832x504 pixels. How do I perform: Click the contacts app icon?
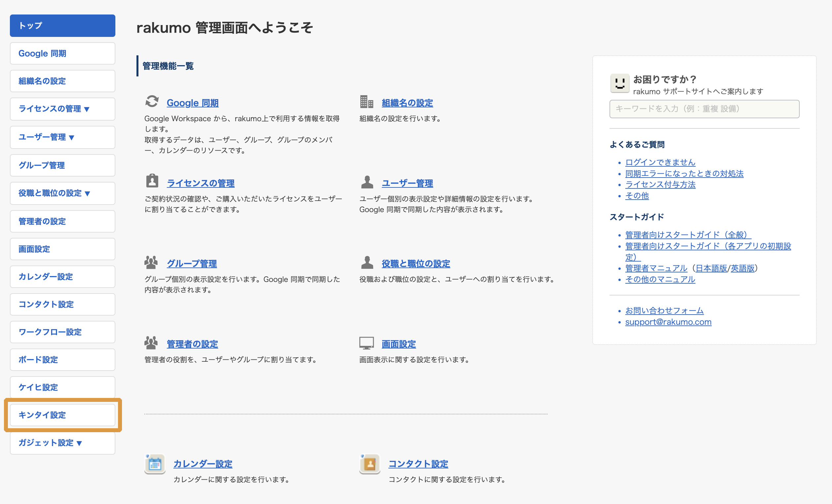click(x=370, y=464)
